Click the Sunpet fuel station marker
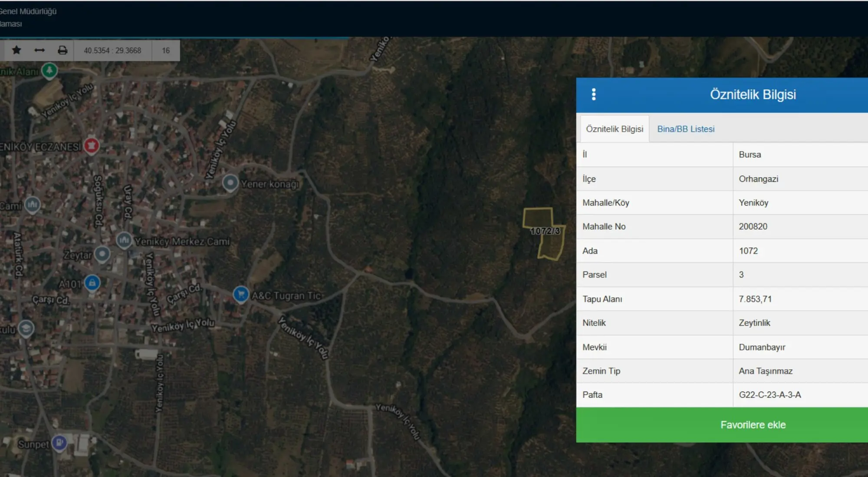 [x=59, y=443]
